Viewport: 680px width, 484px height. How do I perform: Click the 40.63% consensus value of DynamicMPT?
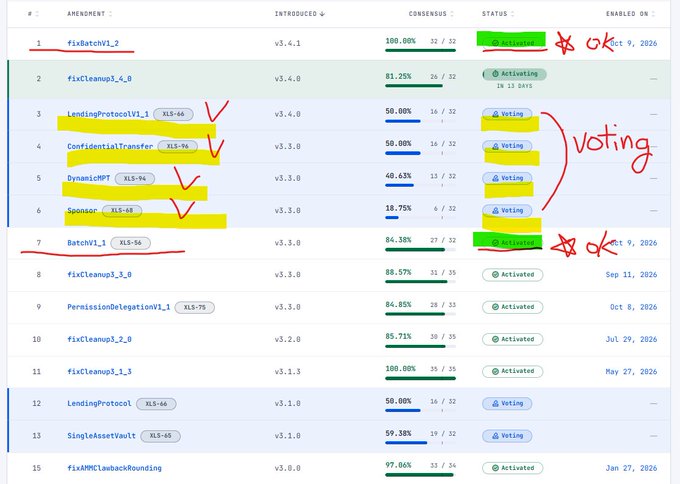click(x=398, y=176)
